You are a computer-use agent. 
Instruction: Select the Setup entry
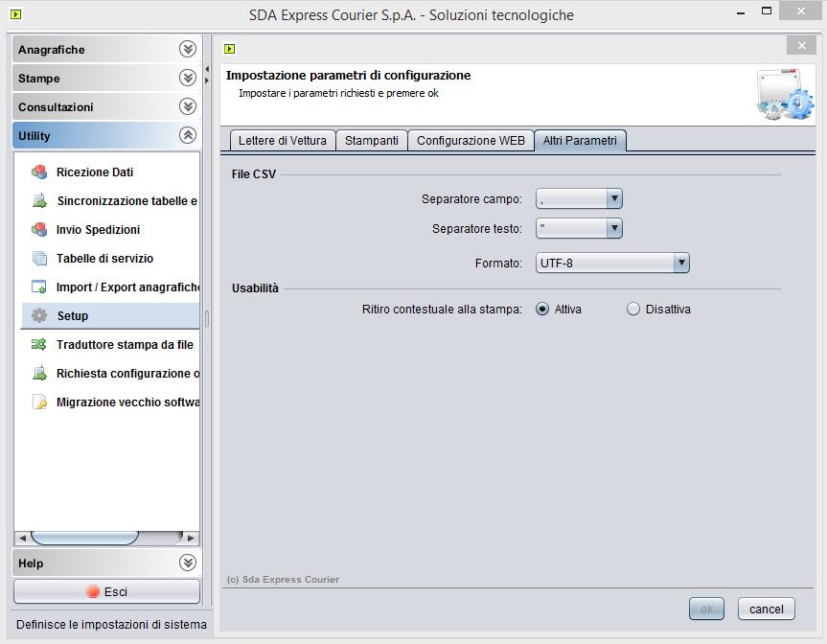110,316
